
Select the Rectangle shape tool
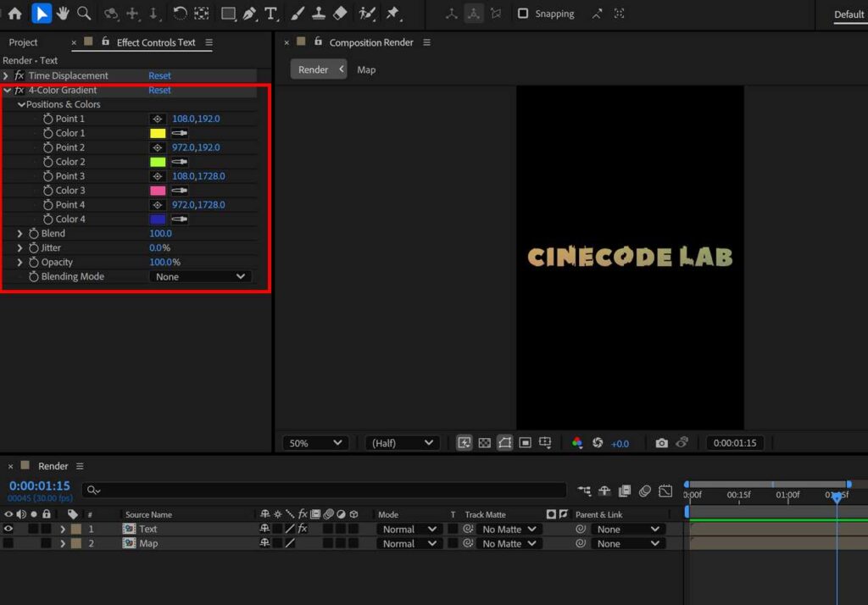(x=228, y=14)
